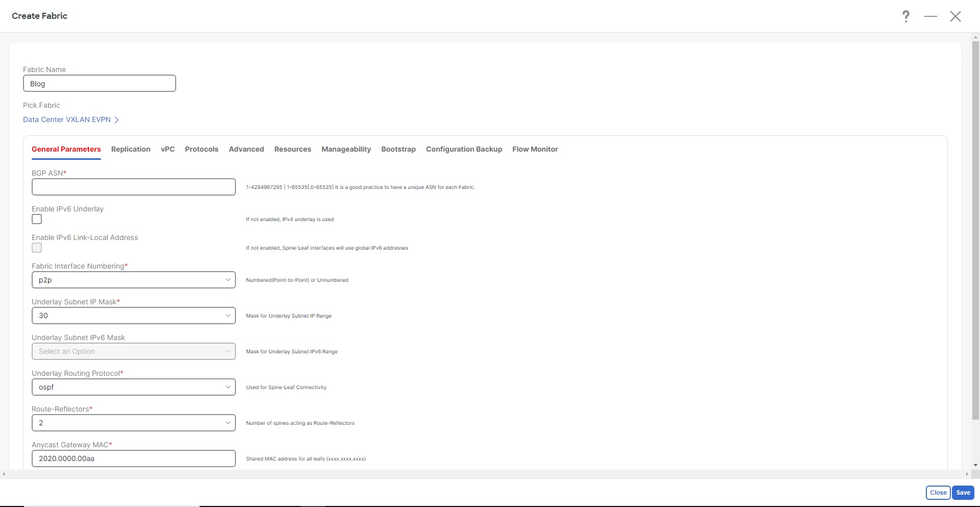Image resolution: width=980 pixels, height=507 pixels.
Task: Click 'Number of spines acting as Route-Reflectors' text
Action: (300, 423)
